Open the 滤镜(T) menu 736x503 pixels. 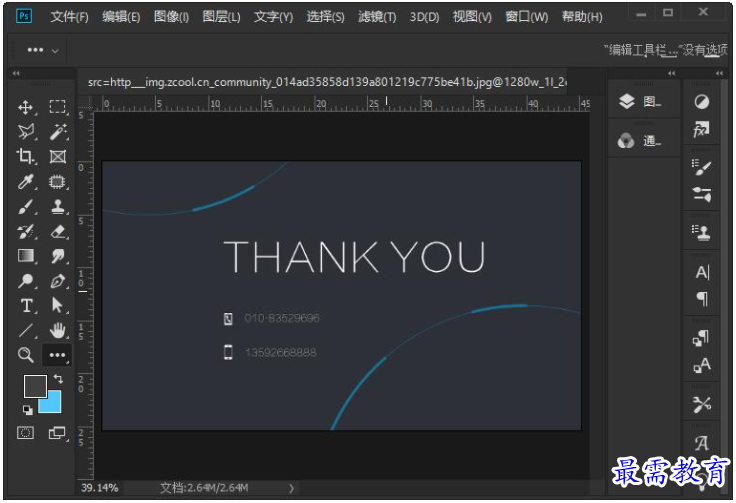(377, 17)
